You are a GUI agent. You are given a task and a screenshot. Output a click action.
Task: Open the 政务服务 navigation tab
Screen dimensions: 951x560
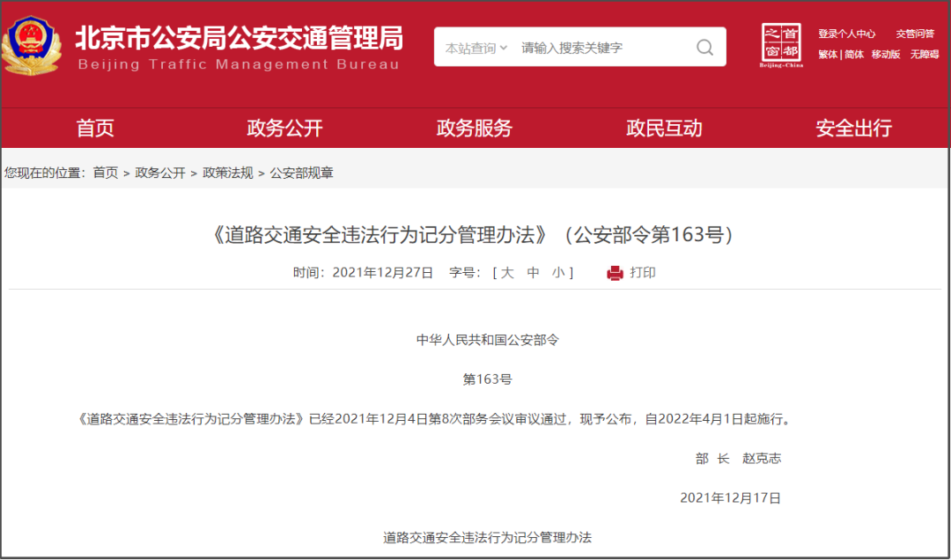point(475,128)
